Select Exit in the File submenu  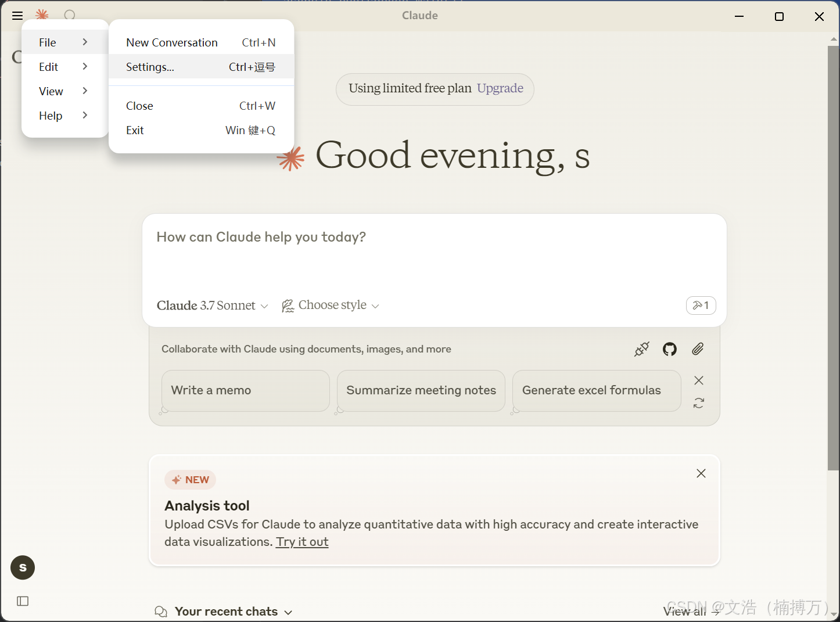point(201,130)
